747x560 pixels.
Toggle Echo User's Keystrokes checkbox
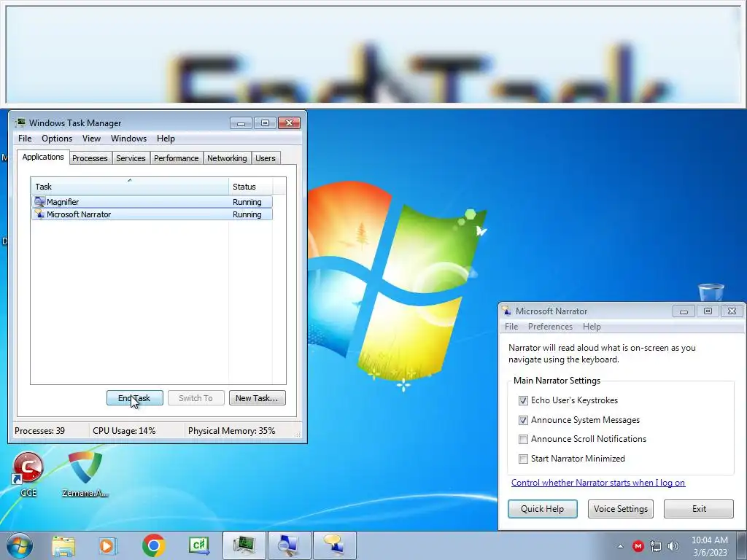tap(523, 400)
